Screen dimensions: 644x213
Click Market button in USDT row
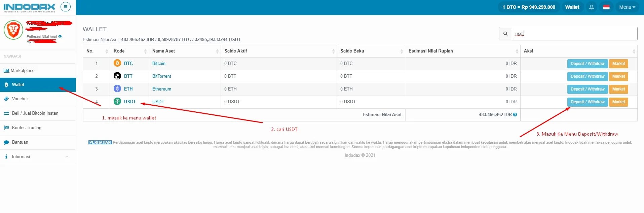[x=618, y=102]
